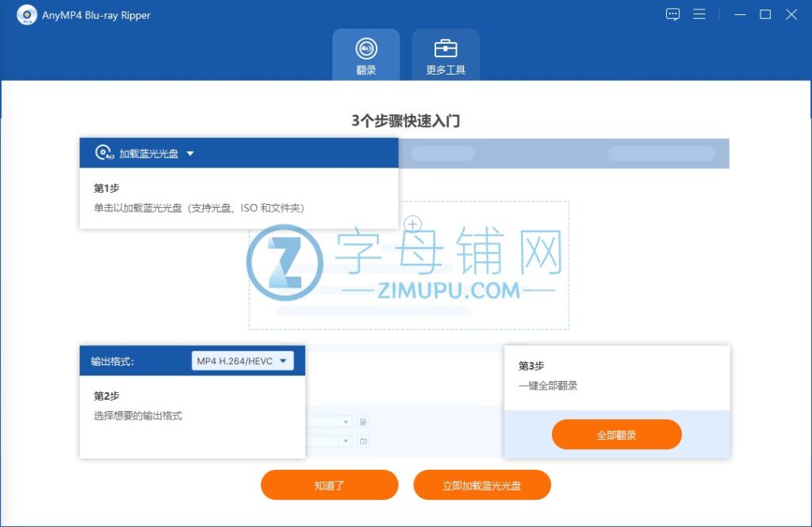Switch to the 翻录 tab
812x527 pixels.
pyautogui.click(x=366, y=55)
